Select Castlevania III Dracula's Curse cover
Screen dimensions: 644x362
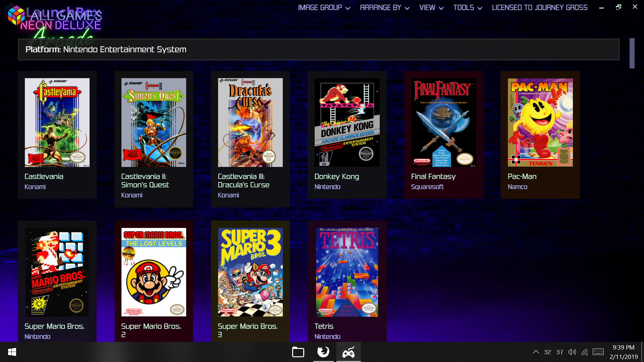tap(250, 122)
